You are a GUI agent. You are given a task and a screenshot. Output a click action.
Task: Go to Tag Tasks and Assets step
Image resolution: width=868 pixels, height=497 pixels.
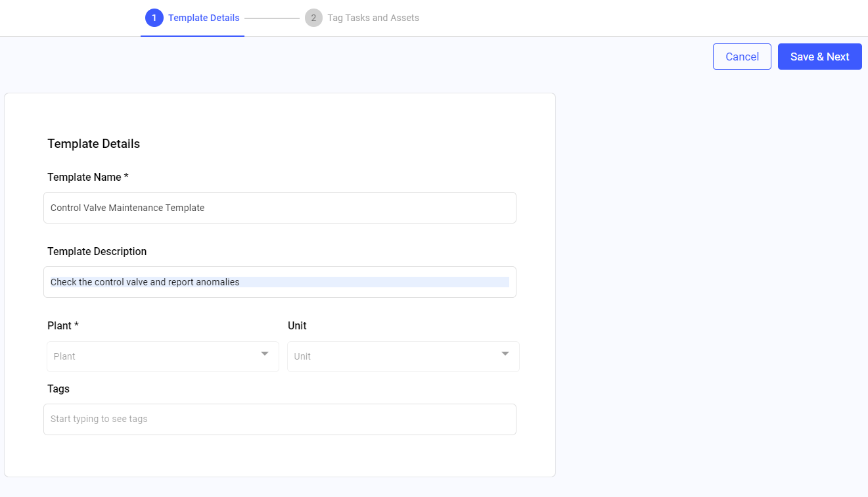point(373,18)
